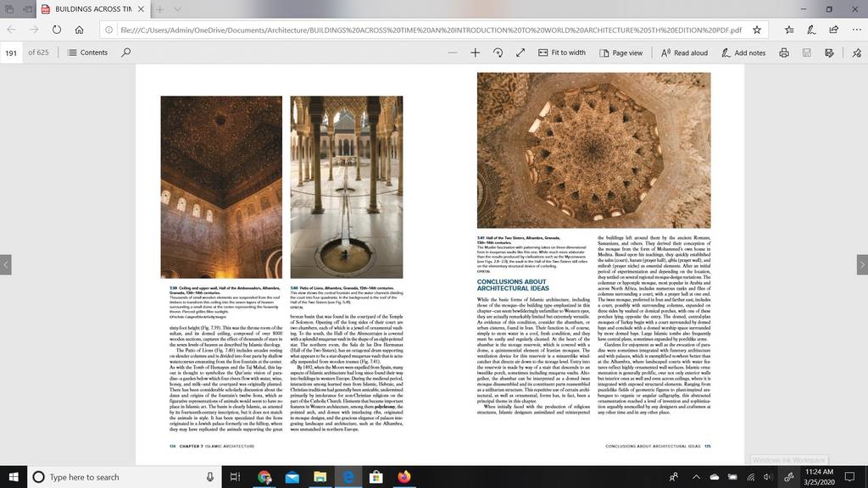Viewport: 868px width, 488px height.
Task: Zoom out the PDF with minus icon
Action: click(453, 53)
